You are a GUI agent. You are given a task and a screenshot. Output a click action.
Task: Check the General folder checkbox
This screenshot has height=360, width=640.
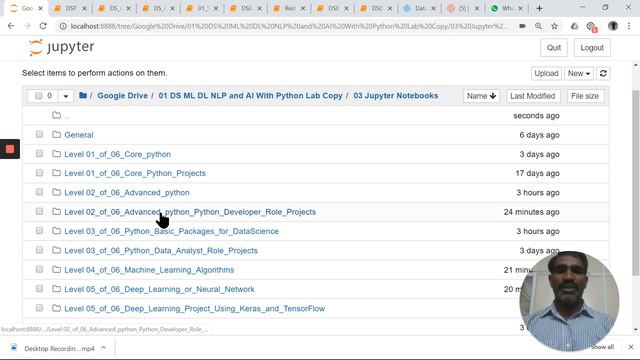(39, 134)
